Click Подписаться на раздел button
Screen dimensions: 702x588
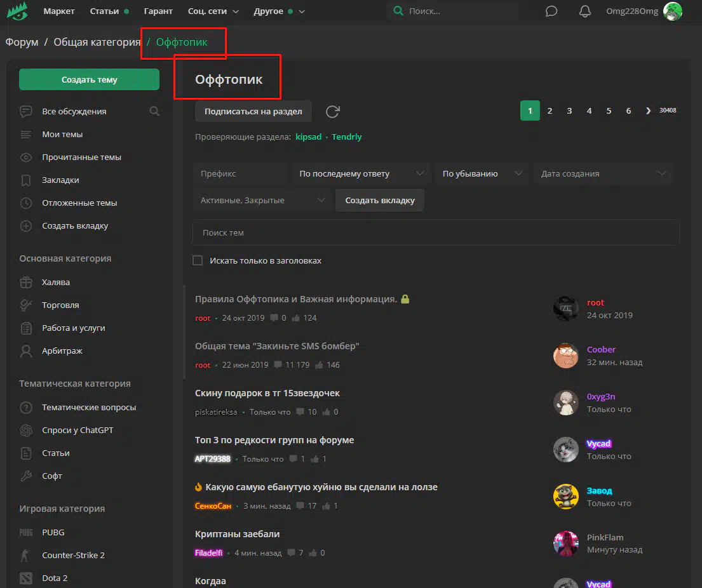pyautogui.click(x=253, y=111)
